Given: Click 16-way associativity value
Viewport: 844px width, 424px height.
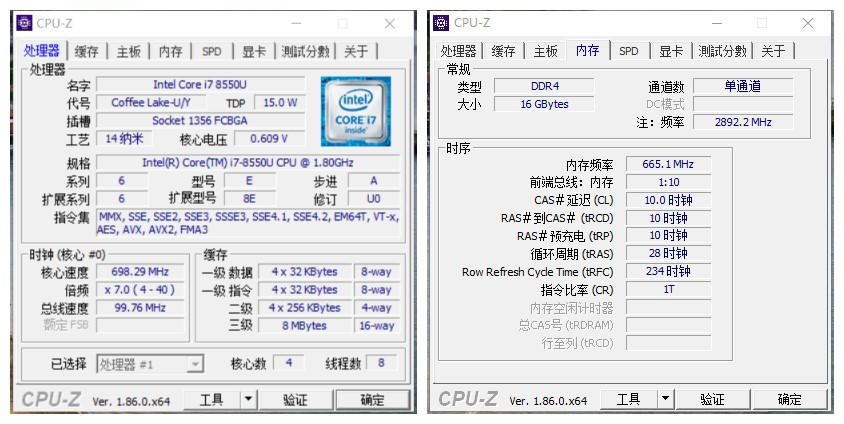Looking at the screenshot, I should pos(377,326).
